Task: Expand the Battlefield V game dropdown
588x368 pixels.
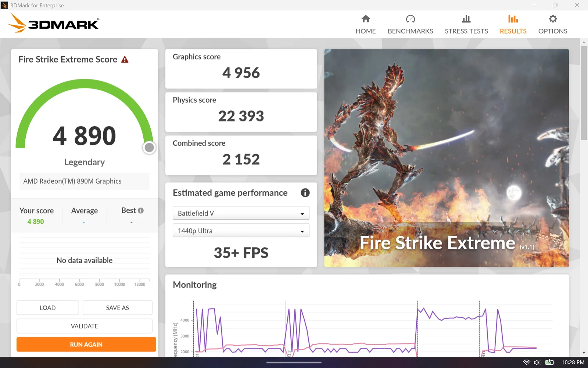Action: click(x=241, y=213)
